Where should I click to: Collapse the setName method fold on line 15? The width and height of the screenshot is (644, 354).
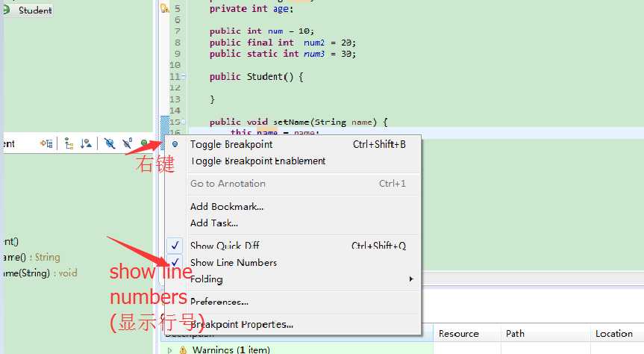(183, 122)
